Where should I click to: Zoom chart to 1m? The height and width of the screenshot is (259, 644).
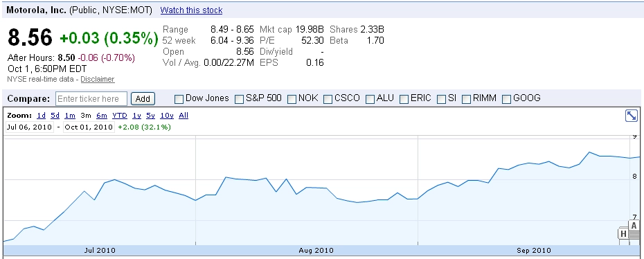(x=70, y=116)
